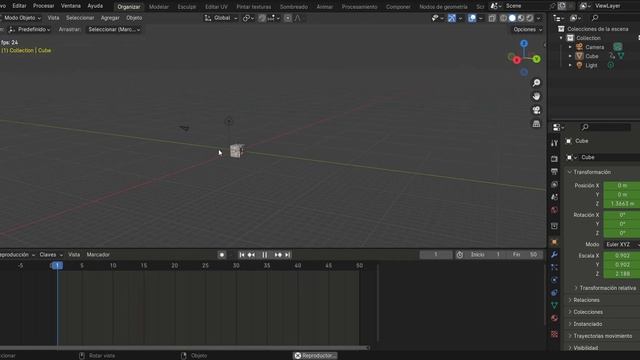Switch to the Animar workspace tab
Viewport: 640px width, 360px height.
click(x=324, y=7)
